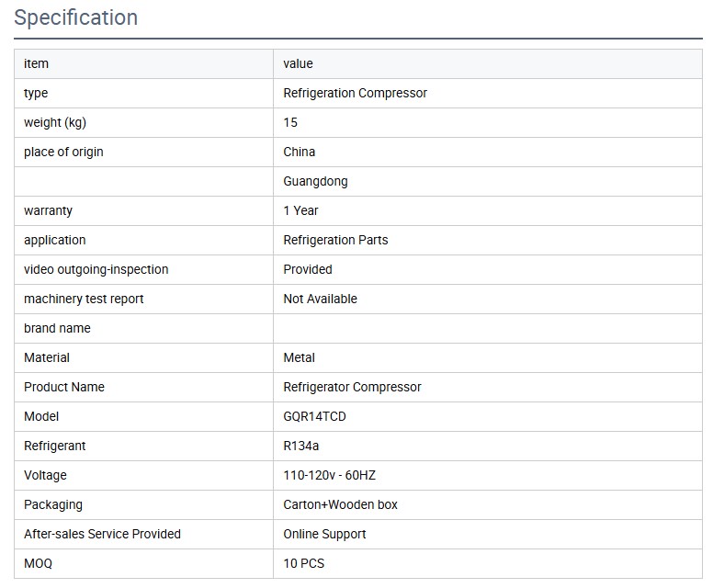Viewport: 713px width, 588px height.
Task: Select the model number GQR14TCD
Action: (x=314, y=416)
